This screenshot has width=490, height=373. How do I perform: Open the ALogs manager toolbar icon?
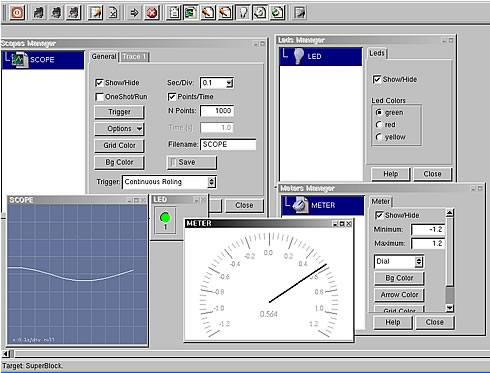pyautogui.click(x=226, y=13)
